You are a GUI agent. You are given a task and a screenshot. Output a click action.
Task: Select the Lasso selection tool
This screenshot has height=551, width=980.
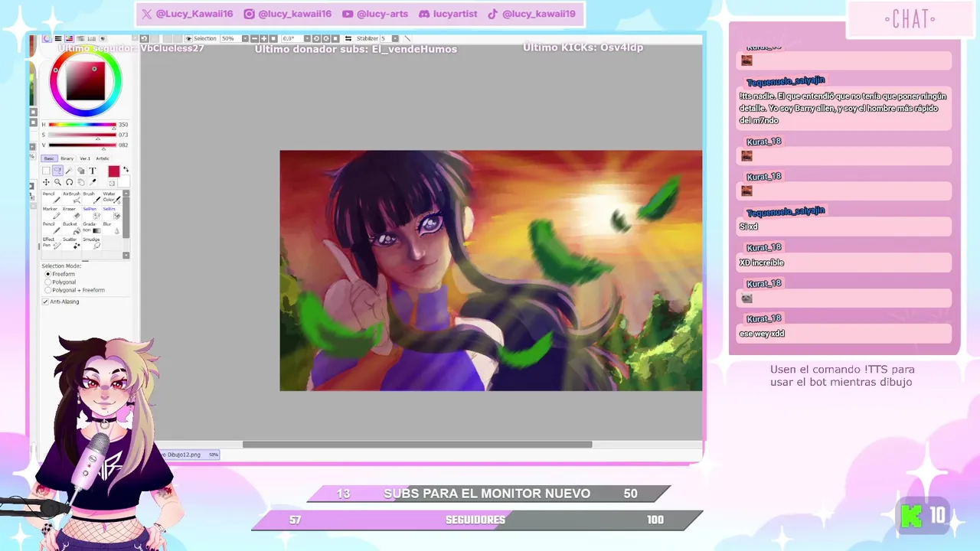click(x=57, y=171)
